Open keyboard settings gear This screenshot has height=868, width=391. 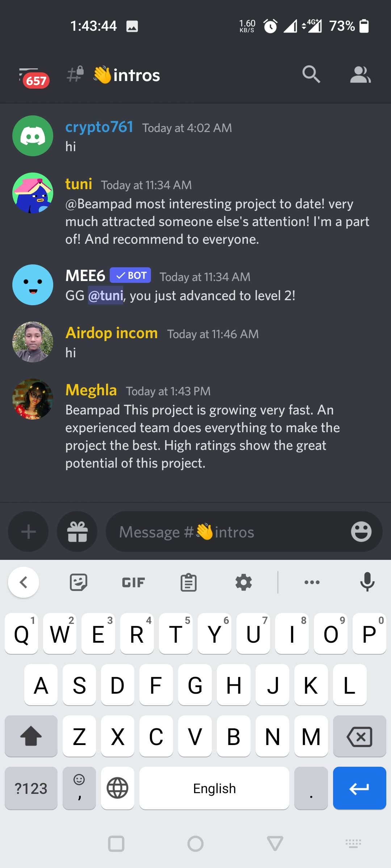(244, 582)
